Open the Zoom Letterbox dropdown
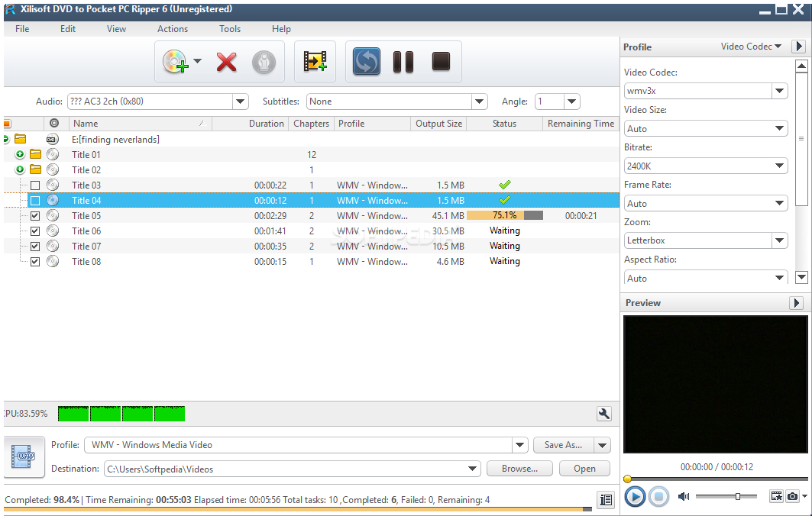Screen dimensions: 812x516 779,240
